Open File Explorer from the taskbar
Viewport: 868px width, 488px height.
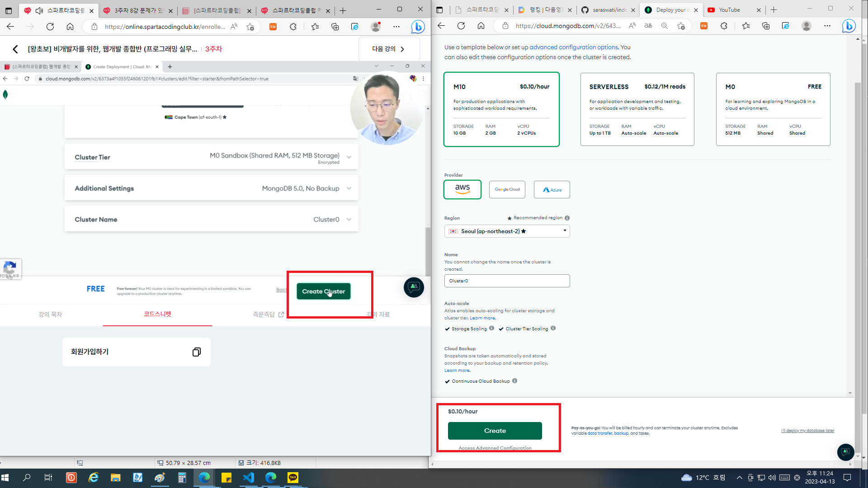[115, 478]
